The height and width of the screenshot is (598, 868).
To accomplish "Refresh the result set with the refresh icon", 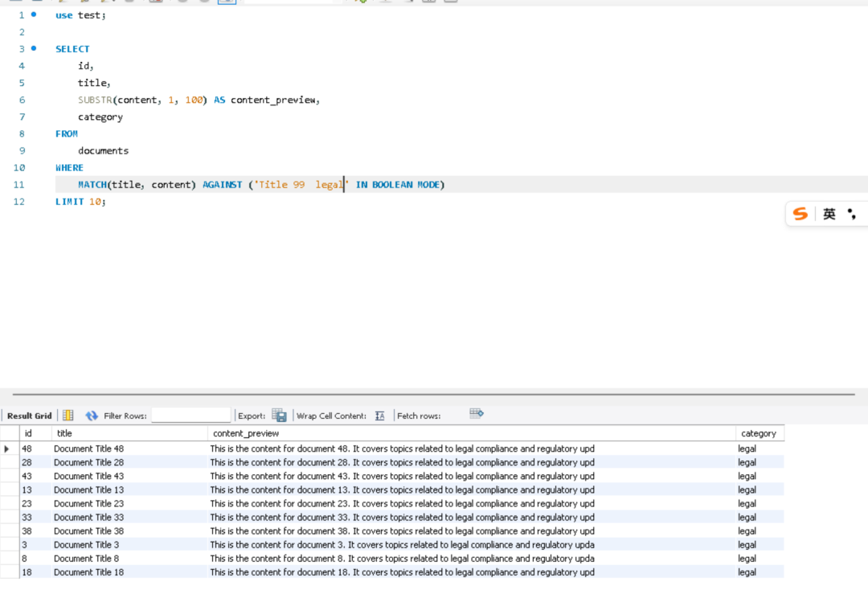I will pyautogui.click(x=92, y=416).
